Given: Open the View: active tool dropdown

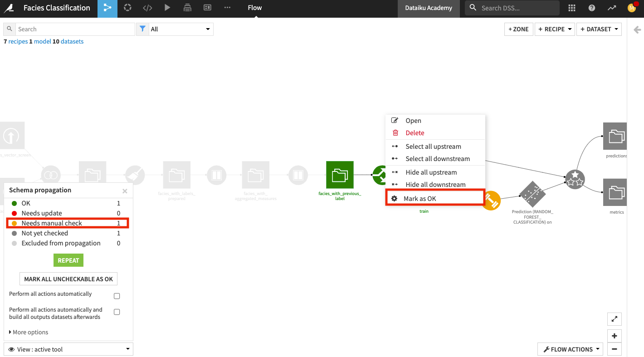Looking at the screenshot, I should coord(68,349).
